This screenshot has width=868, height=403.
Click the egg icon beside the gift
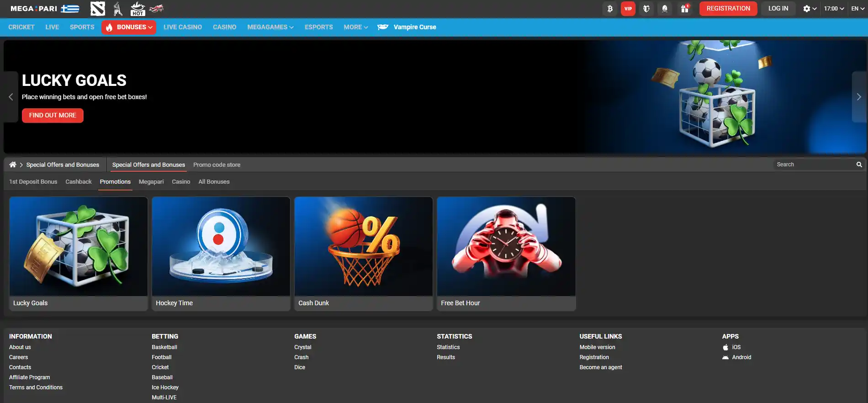pos(665,9)
